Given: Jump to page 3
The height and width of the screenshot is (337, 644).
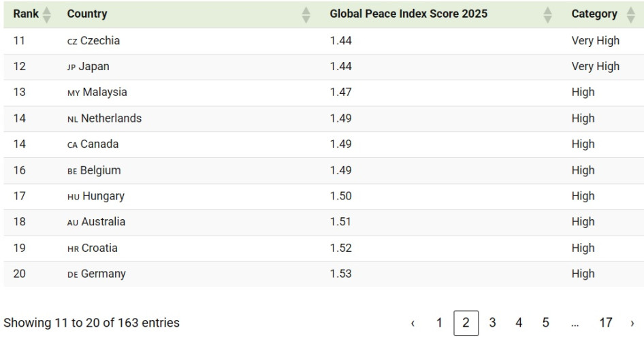Looking at the screenshot, I should point(492,323).
